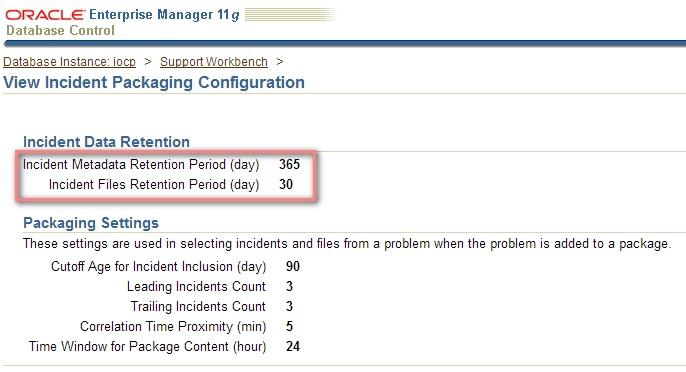Click Correlation Time Proximity (min) label

(x=173, y=326)
